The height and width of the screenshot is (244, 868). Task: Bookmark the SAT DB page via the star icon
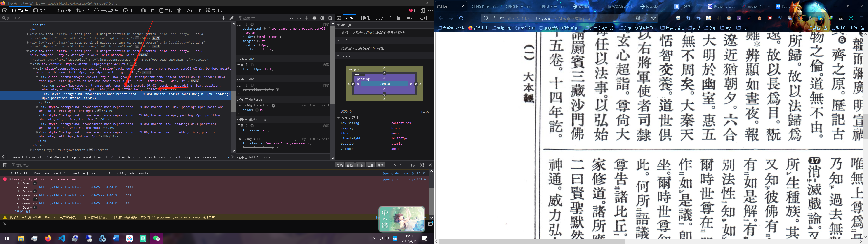(654, 18)
